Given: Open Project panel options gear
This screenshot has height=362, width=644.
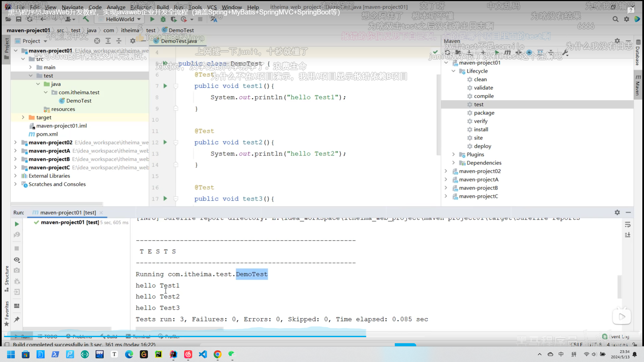Looking at the screenshot, I should pos(132,41).
